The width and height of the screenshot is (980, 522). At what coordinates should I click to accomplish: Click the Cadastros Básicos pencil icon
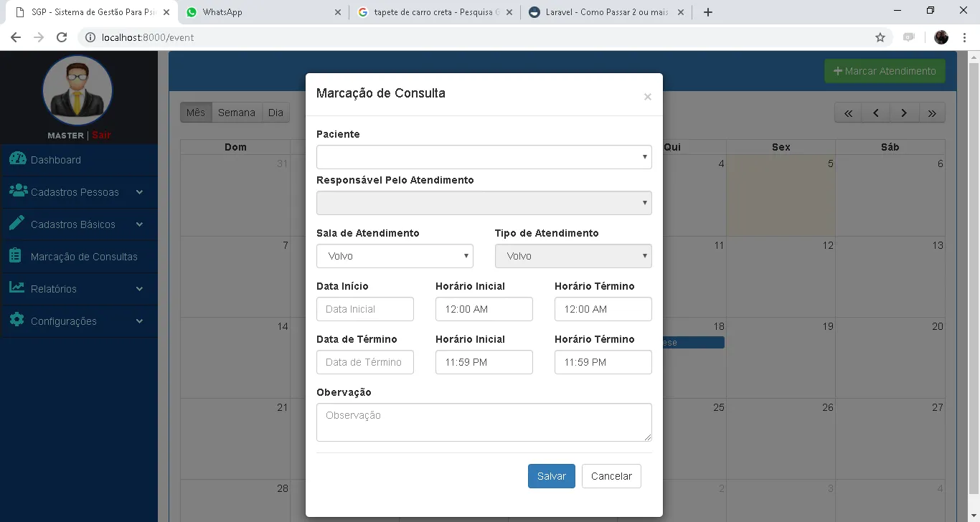click(x=17, y=223)
